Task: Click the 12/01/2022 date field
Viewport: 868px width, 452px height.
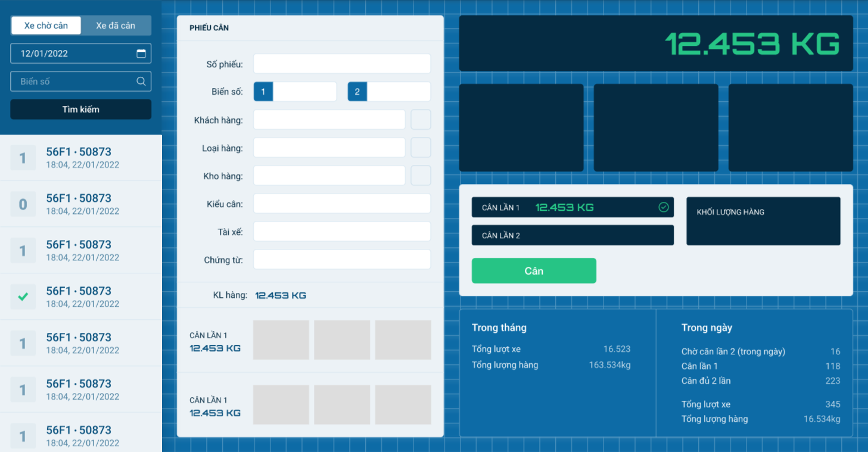Action: click(x=80, y=54)
